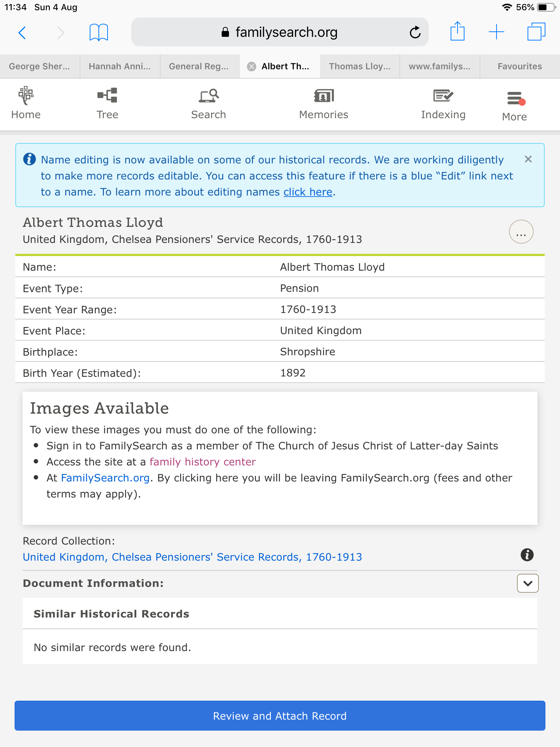Expand the Document Information section
This screenshot has height=747, width=560.
528,583
